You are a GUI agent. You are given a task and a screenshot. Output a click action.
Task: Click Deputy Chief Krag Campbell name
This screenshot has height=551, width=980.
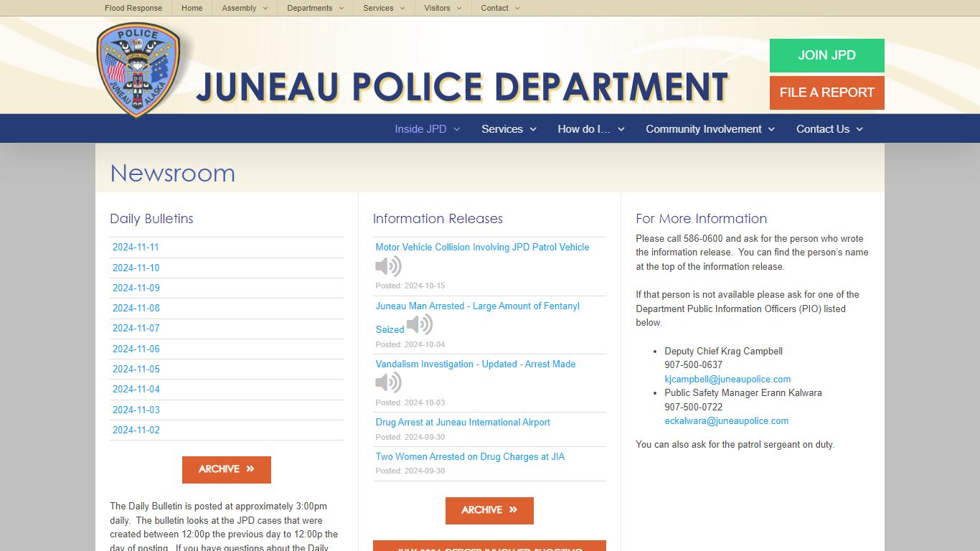(723, 351)
